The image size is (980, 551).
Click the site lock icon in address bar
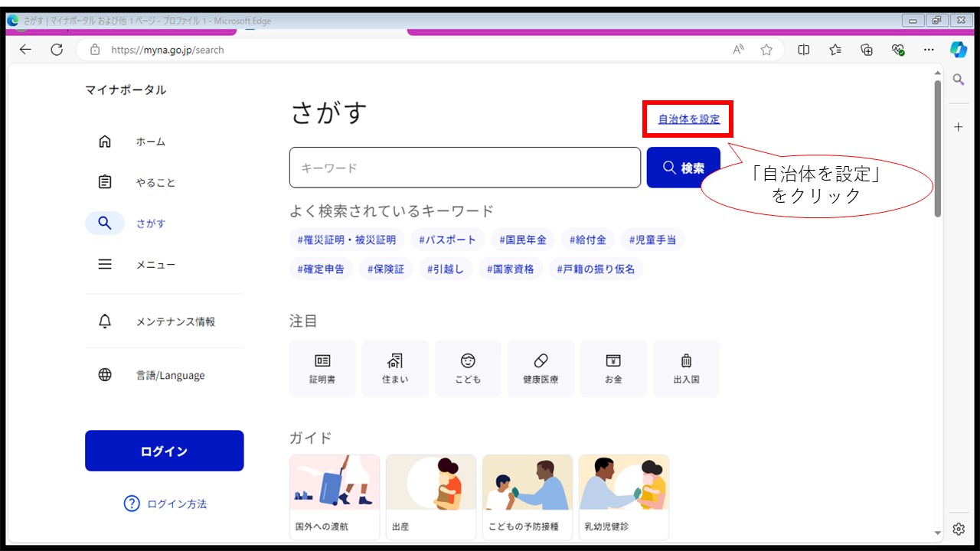tap(95, 50)
